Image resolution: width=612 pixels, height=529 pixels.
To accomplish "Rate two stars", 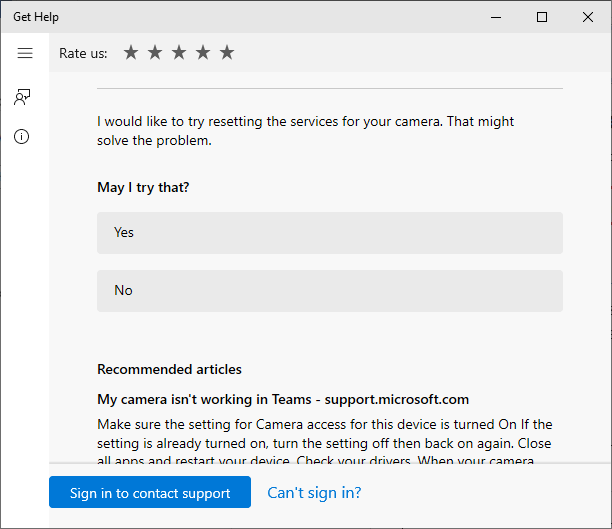I will 155,53.
